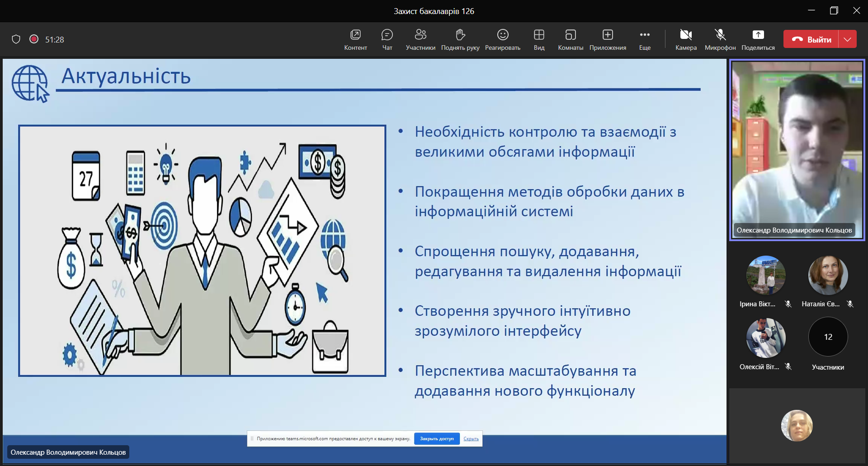The width and height of the screenshot is (868, 466).
Task: Open the Еще more options menu
Action: [x=645, y=39]
